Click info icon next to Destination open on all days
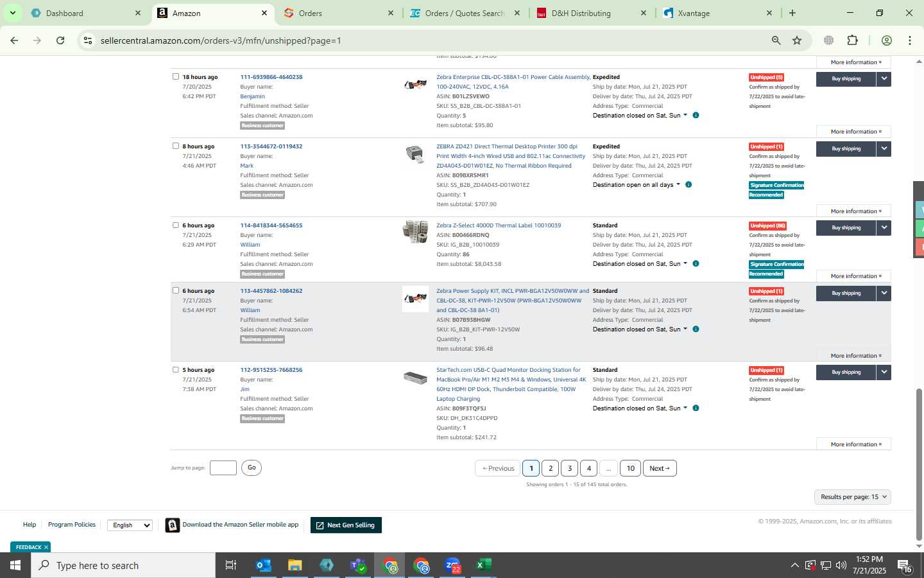924x578 pixels. tap(689, 185)
